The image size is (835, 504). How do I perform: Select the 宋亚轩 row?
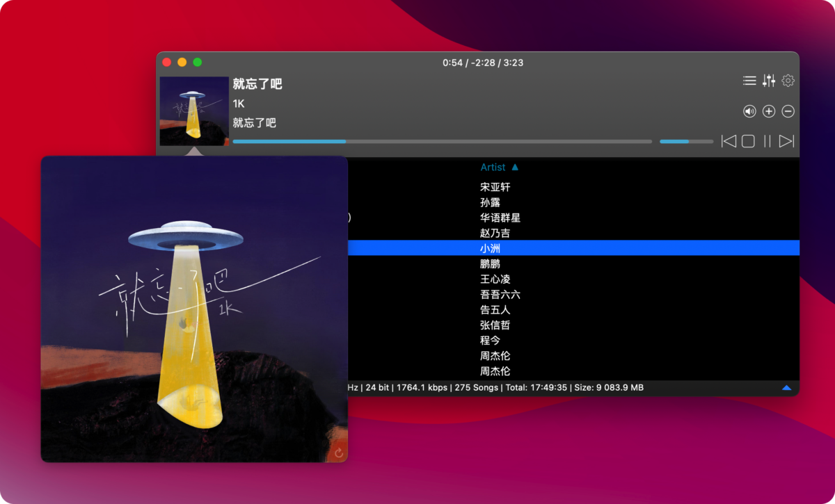[573, 187]
